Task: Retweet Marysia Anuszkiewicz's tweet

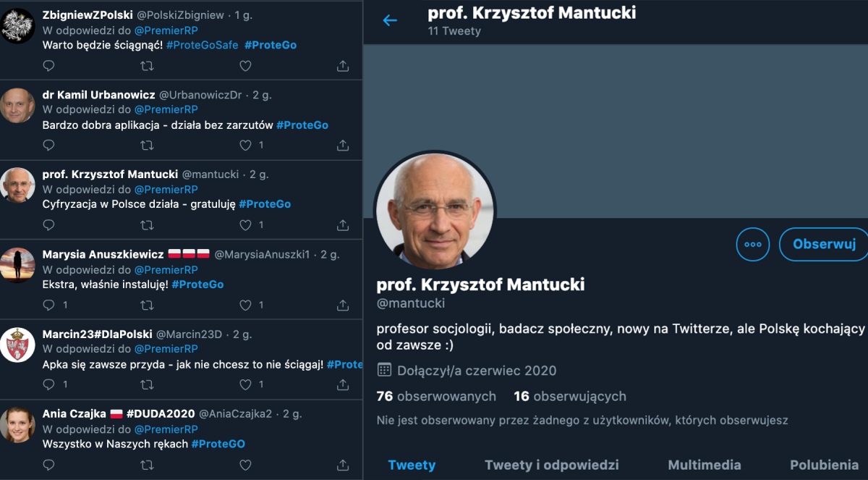Action: (147, 305)
